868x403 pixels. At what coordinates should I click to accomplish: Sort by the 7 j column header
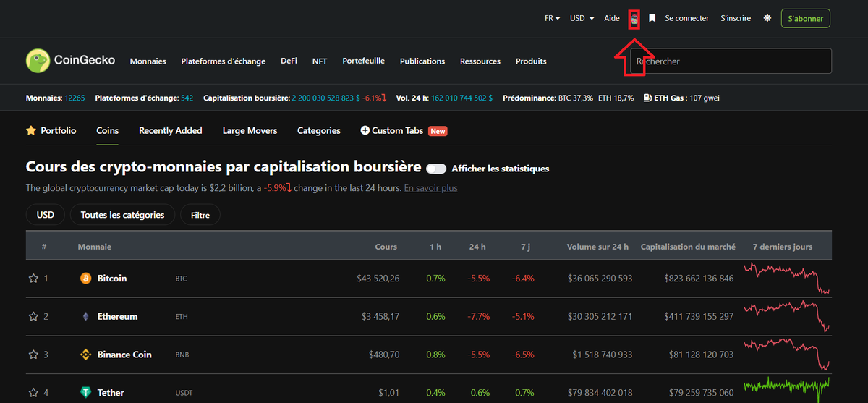(x=525, y=247)
